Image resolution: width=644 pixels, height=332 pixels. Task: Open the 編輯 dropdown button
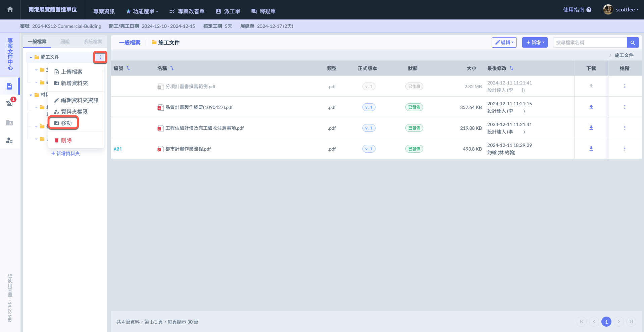pos(504,43)
